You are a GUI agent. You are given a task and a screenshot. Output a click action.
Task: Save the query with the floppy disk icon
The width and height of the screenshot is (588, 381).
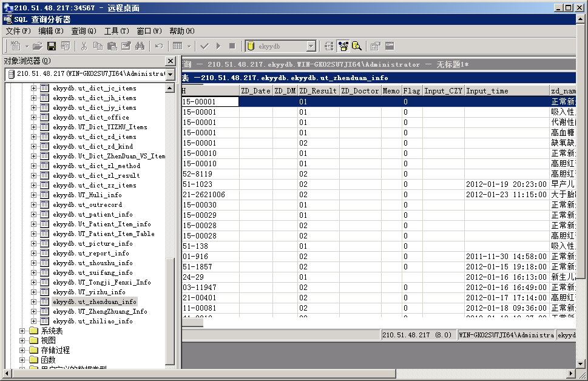52,46
